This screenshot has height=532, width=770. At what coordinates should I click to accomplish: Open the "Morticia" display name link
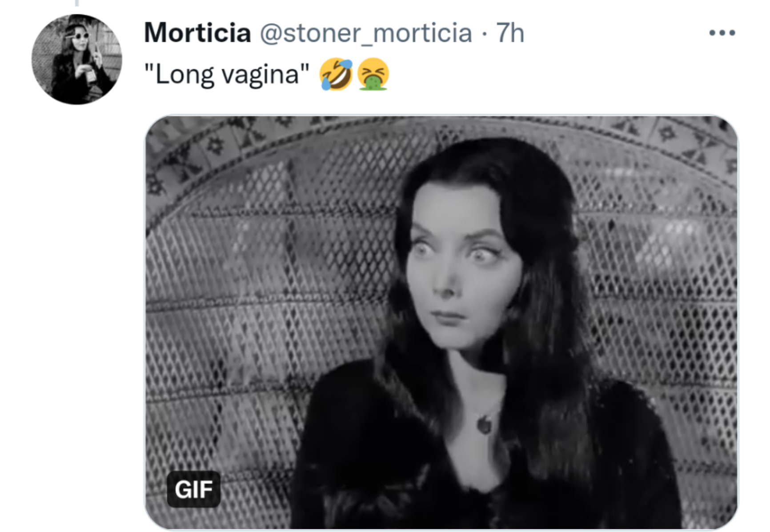click(x=197, y=33)
